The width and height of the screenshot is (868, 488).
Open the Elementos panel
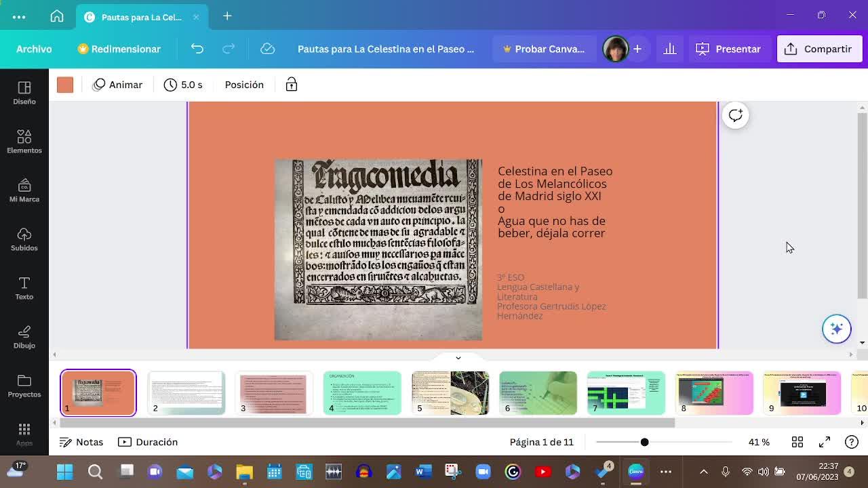[24, 142]
